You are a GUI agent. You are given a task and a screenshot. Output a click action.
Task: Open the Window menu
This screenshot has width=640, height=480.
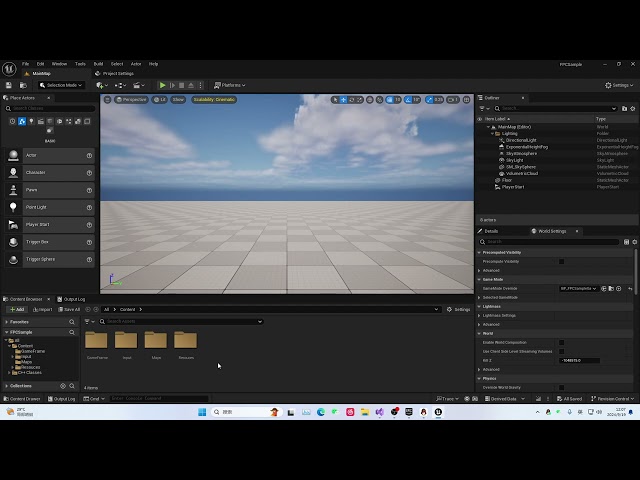(x=59, y=64)
